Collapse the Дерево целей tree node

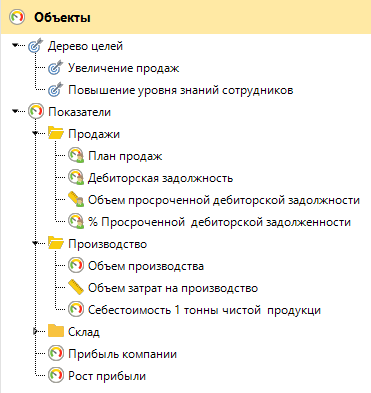pos(15,45)
